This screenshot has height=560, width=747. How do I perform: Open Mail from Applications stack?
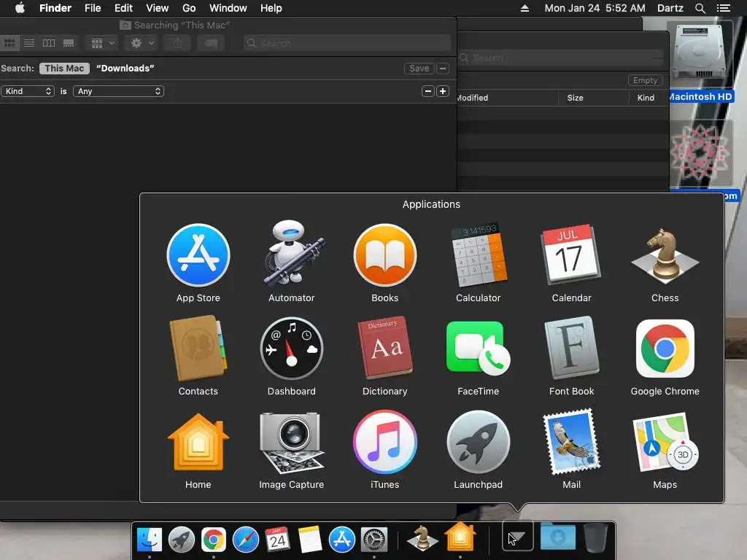(571, 442)
